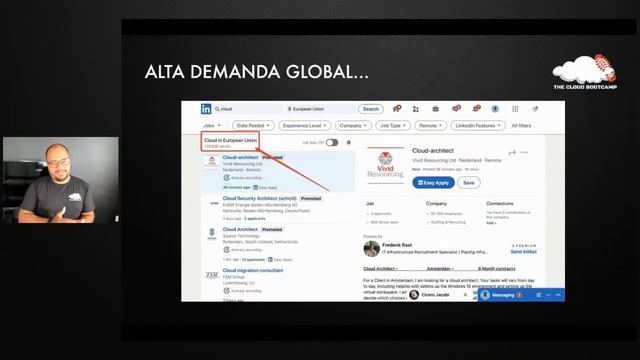Open the Cloud-architect job listing title
Image resolution: width=640 pixels, height=360 pixels.
(x=240, y=157)
